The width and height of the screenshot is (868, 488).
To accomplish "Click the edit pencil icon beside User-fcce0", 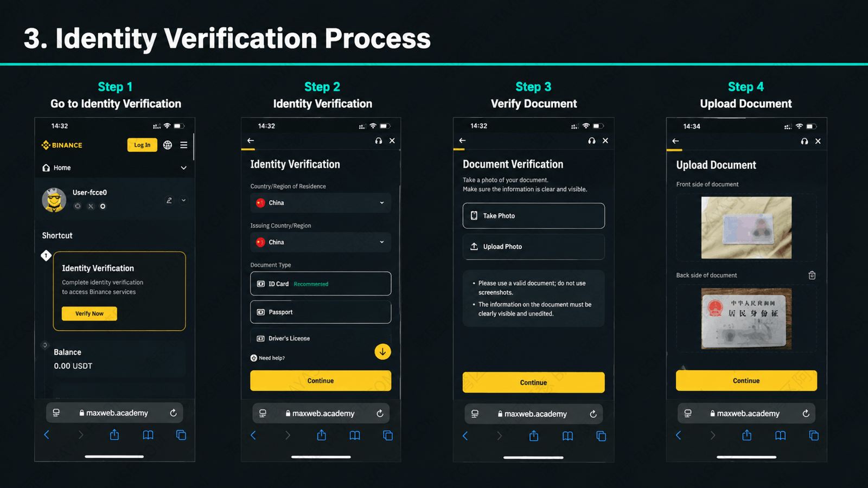I will [x=169, y=200].
